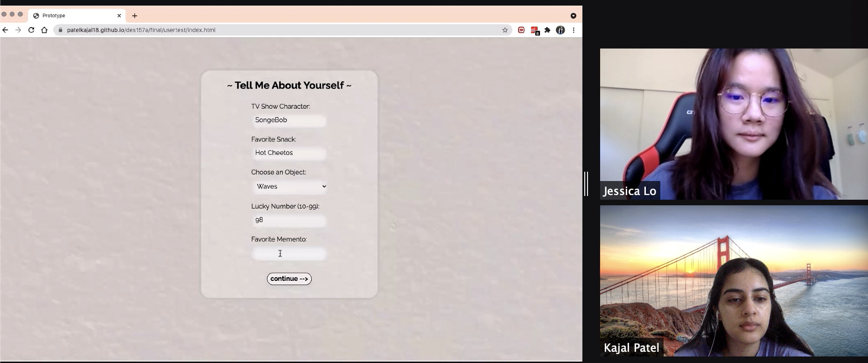This screenshot has width=868, height=363.
Task: View site info lock icon
Action: pos(60,30)
